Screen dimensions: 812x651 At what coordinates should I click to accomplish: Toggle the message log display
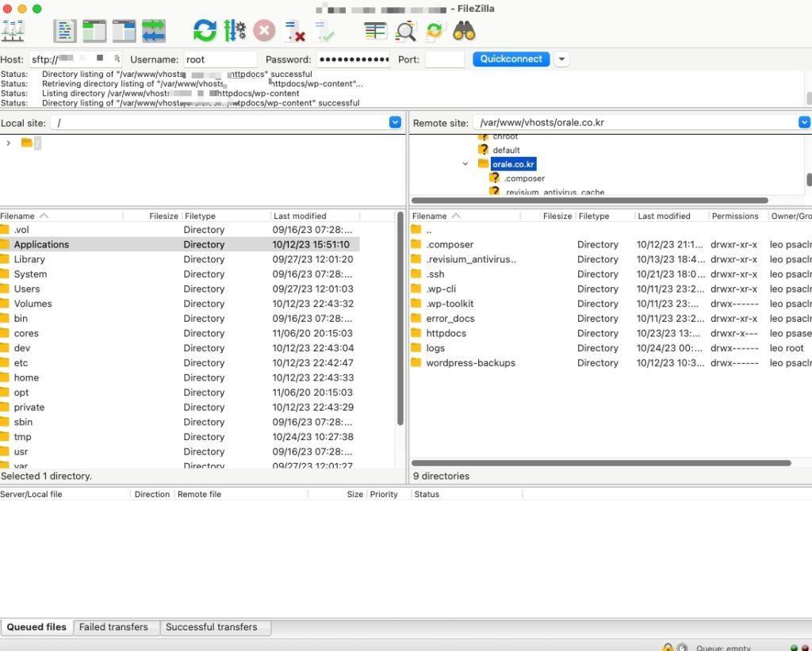click(x=65, y=31)
